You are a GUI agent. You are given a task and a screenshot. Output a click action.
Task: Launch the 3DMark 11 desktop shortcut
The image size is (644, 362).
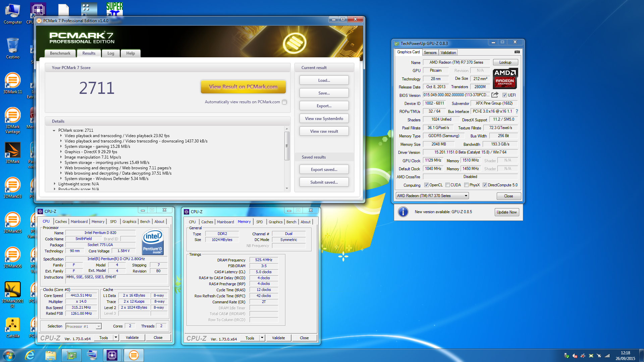[13, 83]
